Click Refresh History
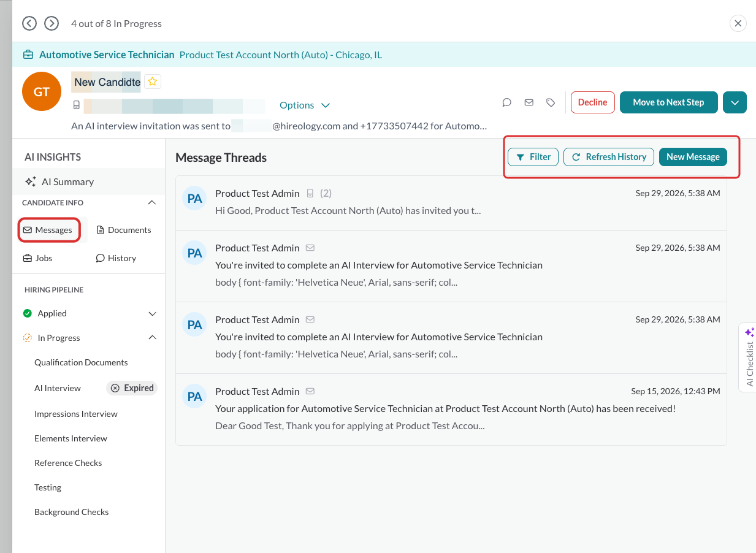The image size is (756, 553). tap(609, 157)
